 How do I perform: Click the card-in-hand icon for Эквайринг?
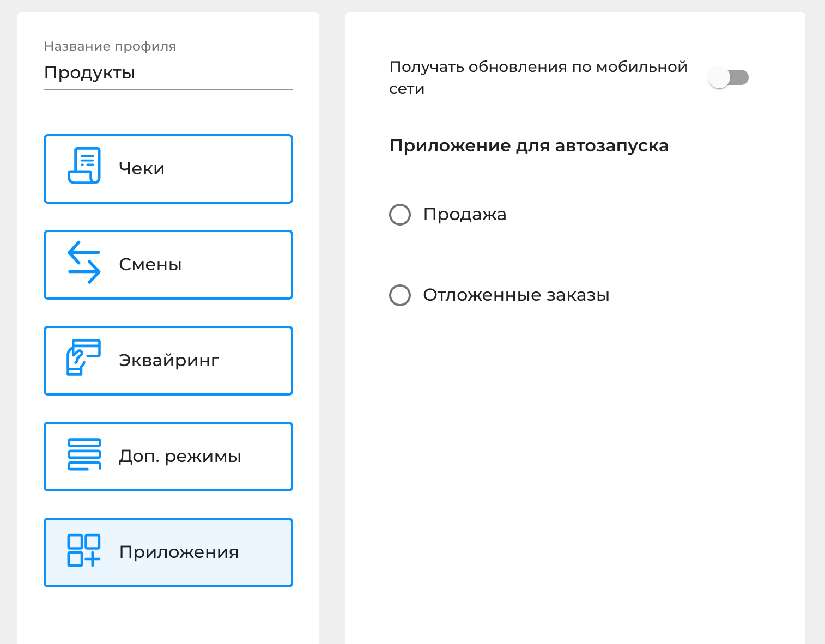[83, 357]
